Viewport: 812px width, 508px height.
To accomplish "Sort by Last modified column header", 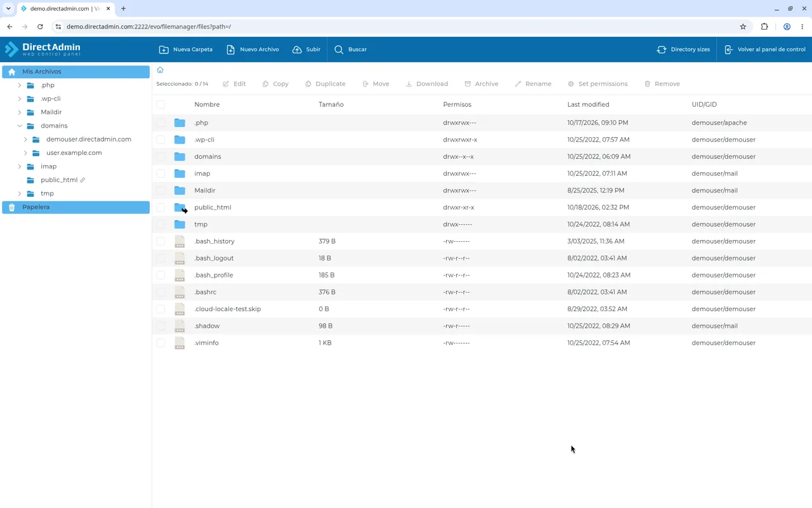I will click(588, 105).
